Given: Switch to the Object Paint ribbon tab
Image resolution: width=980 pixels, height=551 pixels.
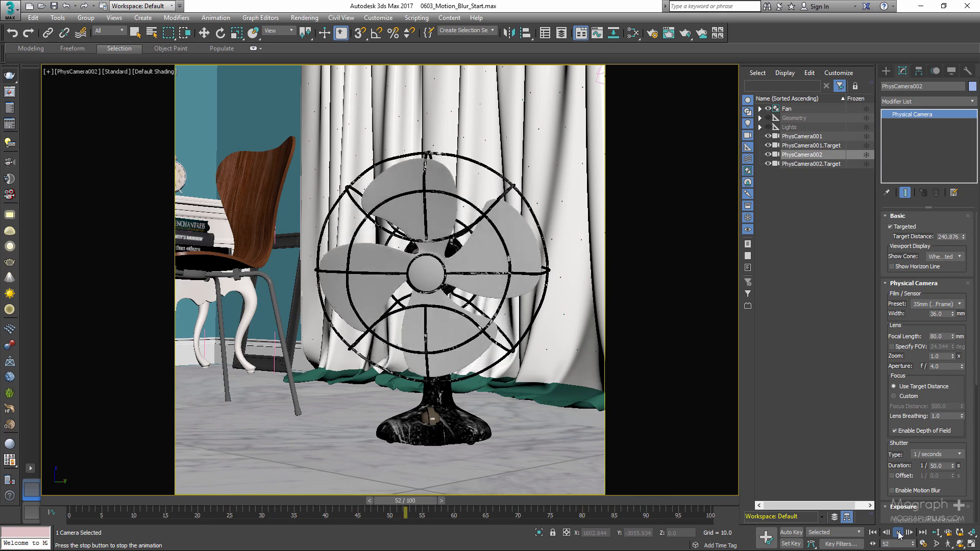Looking at the screenshot, I should [170, 48].
